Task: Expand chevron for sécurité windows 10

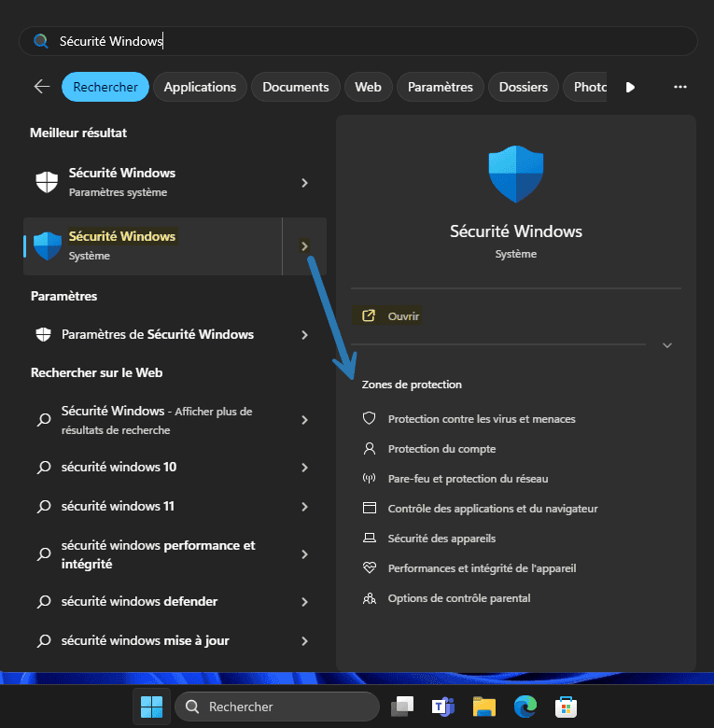Action: [x=304, y=468]
